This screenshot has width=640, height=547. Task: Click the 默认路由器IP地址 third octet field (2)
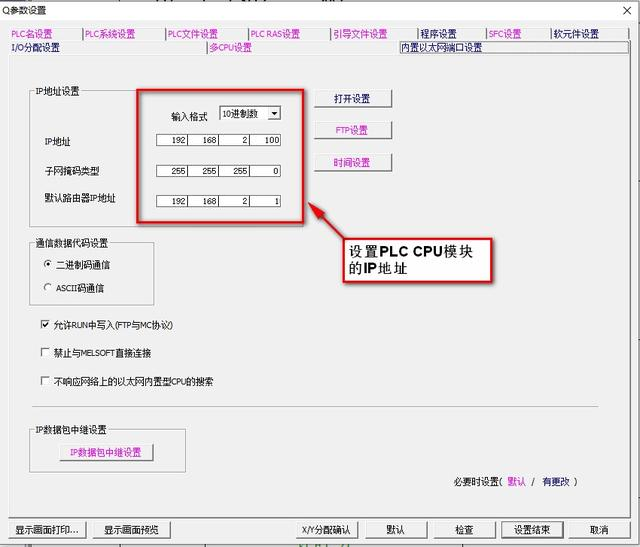click(234, 201)
